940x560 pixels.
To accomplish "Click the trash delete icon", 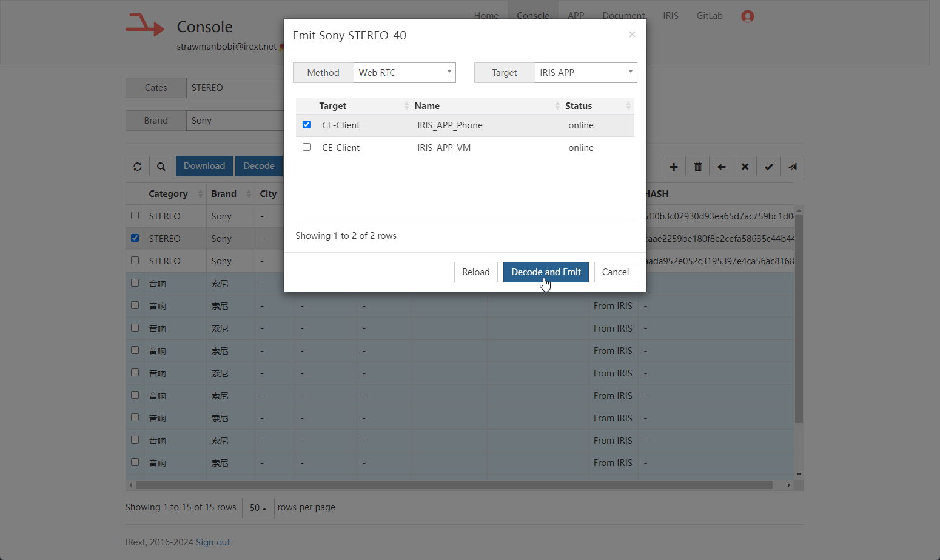I will pyautogui.click(x=697, y=167).
